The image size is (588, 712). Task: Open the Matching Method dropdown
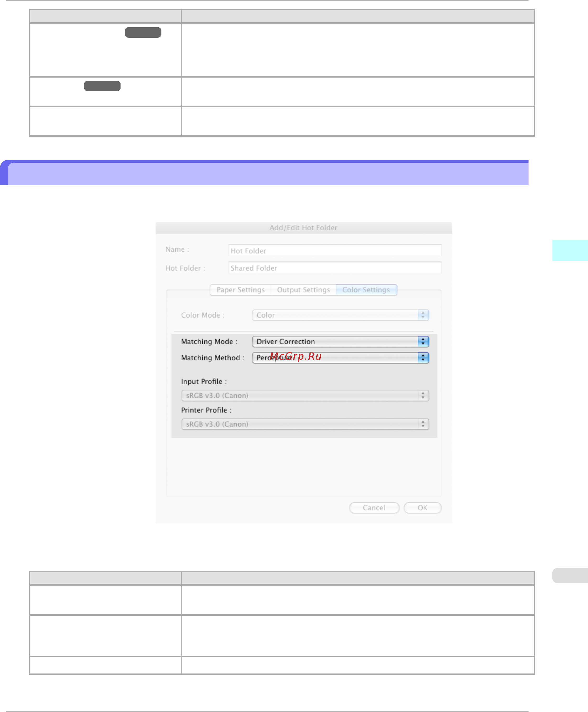(340, 358)
